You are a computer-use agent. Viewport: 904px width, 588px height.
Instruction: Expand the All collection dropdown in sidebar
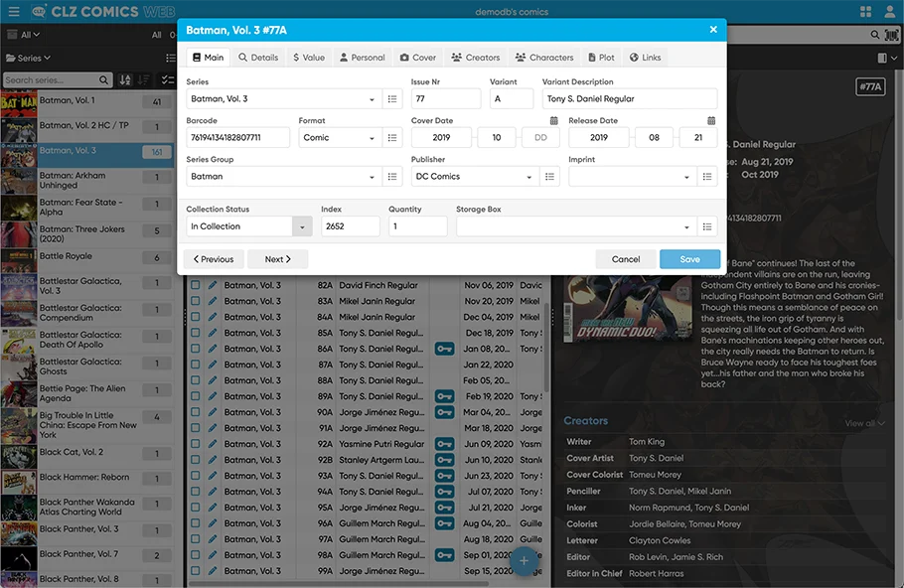(24, 35)
